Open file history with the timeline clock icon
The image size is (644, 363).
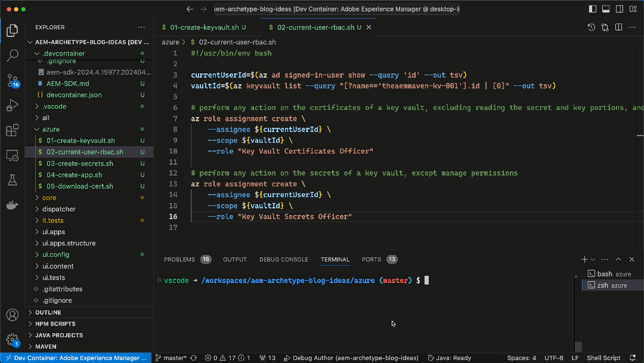[x=591, y=27]
